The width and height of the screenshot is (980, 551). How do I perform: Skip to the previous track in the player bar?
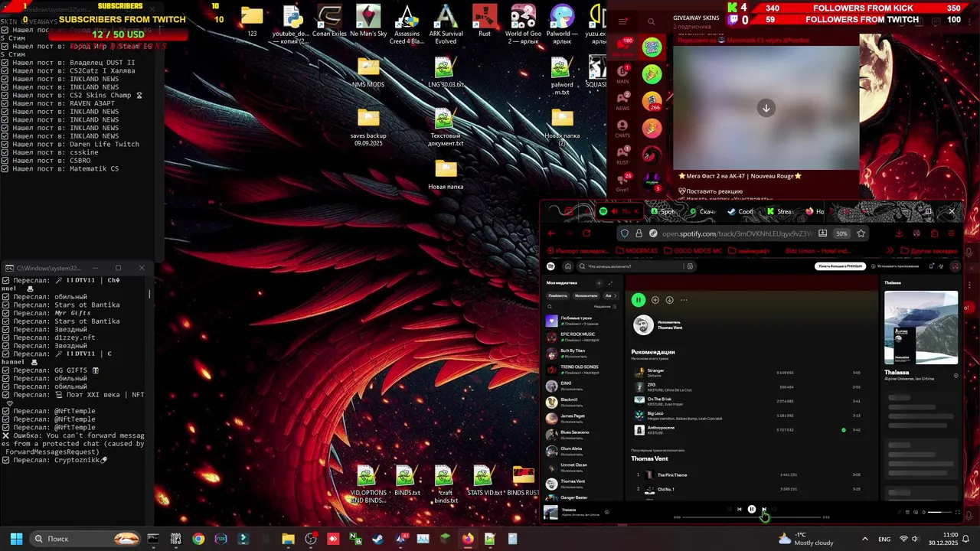[x=740, y=509]
